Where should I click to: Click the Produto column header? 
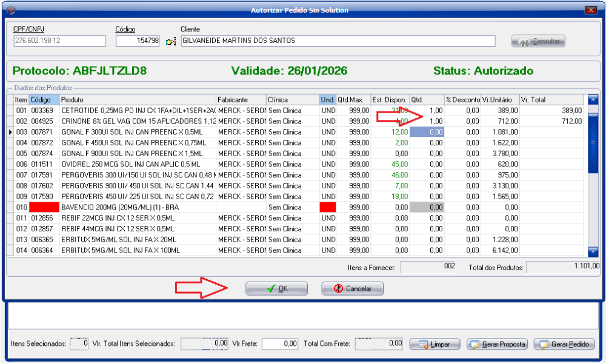coord(137,99)
